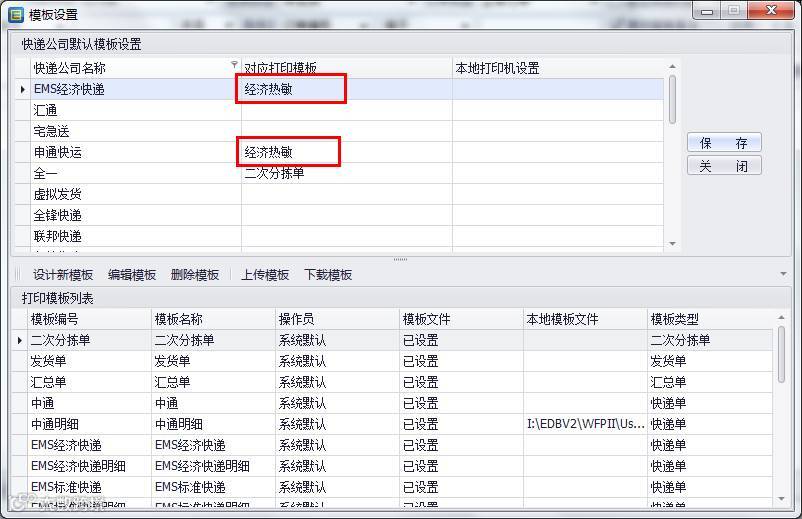Select the 宅急送 company row
Screen dimensions: 802x519
tap(340, 131)
